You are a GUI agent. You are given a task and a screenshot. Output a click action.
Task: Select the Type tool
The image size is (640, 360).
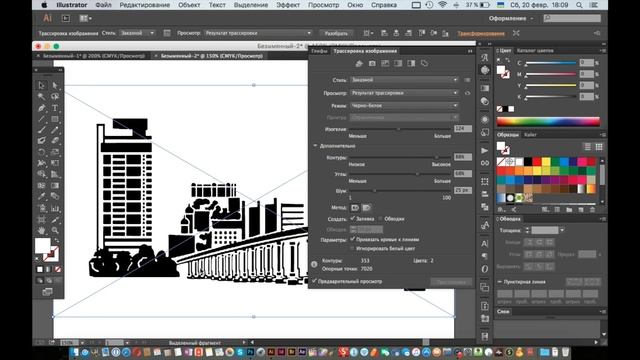[55, 108]
